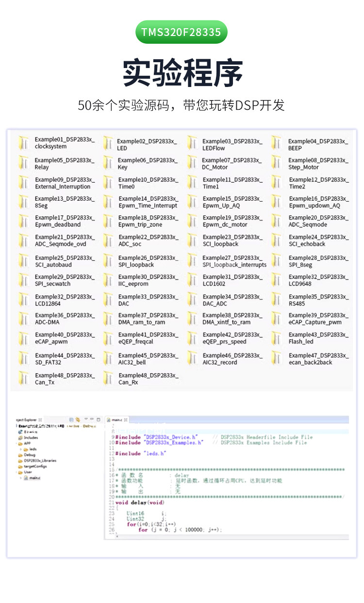
Task: Select Example39_DSP2833x_eCAP_Capture_pwm folder name
Action: click(319, 319)
